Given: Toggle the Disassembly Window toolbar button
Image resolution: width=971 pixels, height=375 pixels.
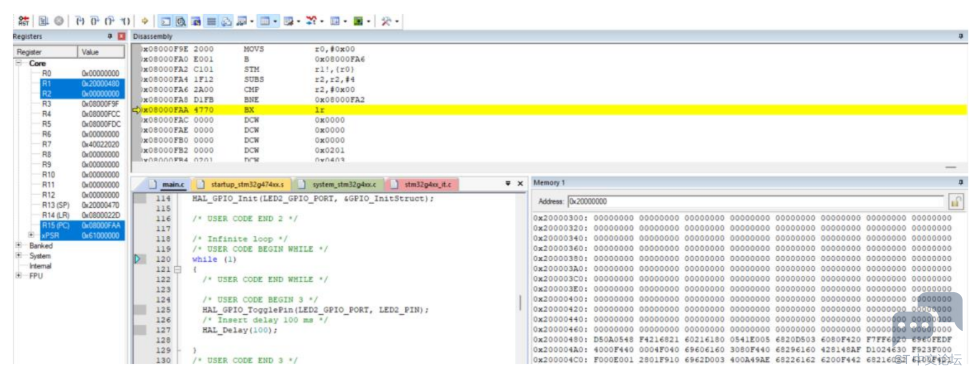Looking at the screenshot, I should pyautogui.click(x=180, y=21).
